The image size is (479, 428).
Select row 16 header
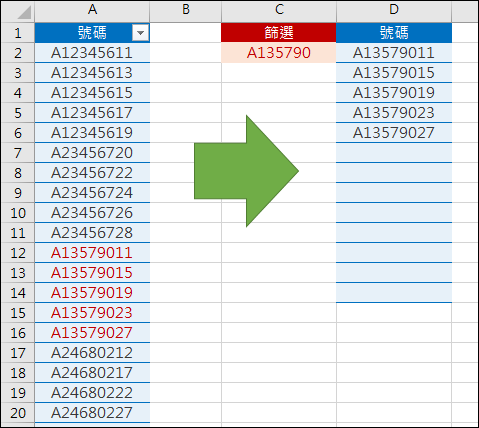(18, 333)
